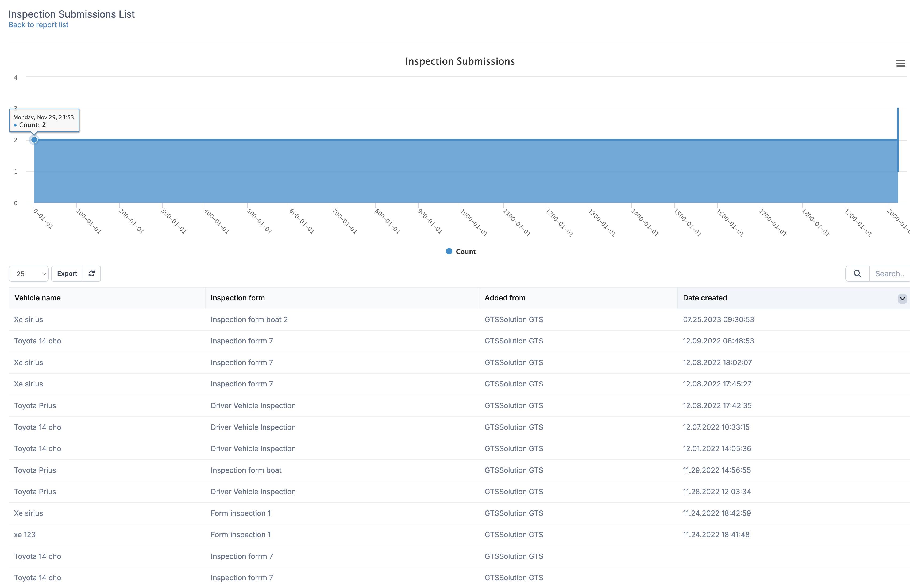Sort by Added from column header
910x588 pixels.
tap(505, 298)
